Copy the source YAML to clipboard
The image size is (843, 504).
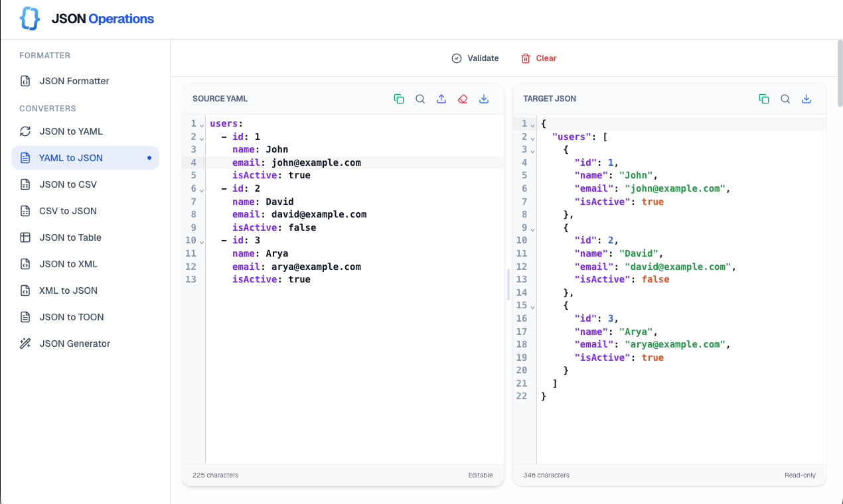399,98
